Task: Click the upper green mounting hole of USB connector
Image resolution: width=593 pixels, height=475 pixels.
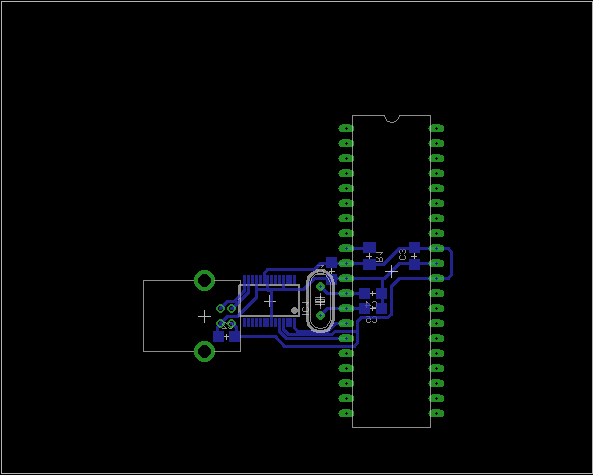Action: pyautogui.click(x=205, y=281)
